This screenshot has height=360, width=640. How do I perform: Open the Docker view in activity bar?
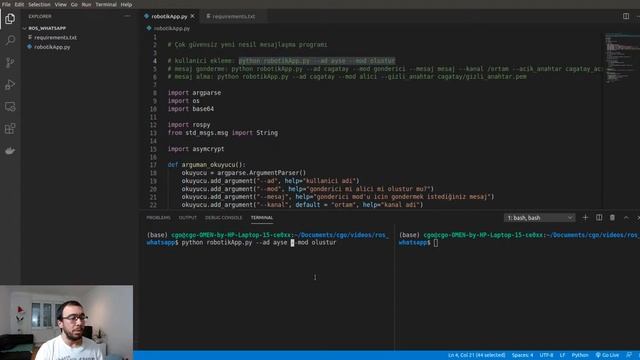point(10,151)
